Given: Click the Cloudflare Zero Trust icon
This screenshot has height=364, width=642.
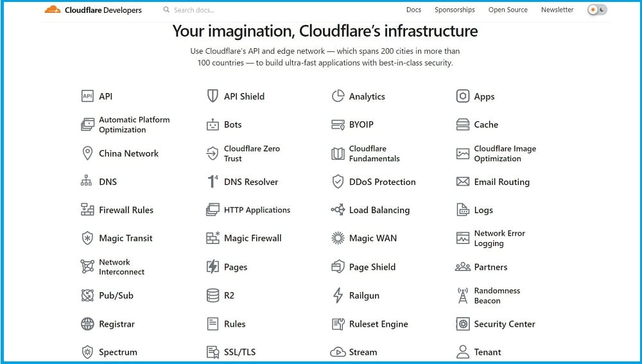Looking at the screenshot, I should 213,153.
